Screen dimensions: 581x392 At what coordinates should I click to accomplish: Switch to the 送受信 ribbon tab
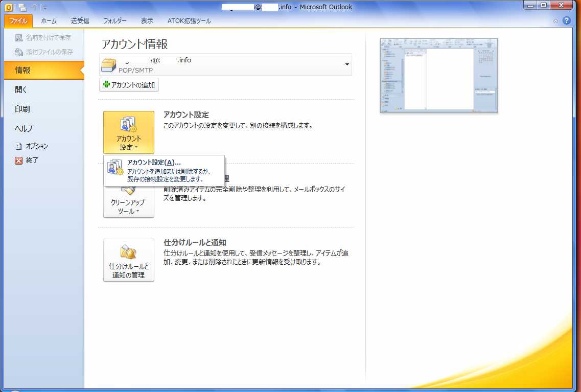[x=80, y=21]
